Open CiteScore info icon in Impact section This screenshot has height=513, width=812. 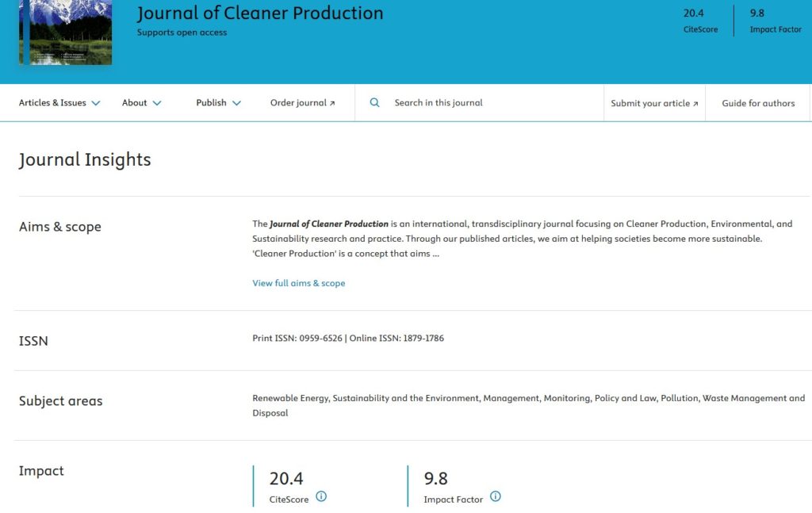(x=321, y=496)
